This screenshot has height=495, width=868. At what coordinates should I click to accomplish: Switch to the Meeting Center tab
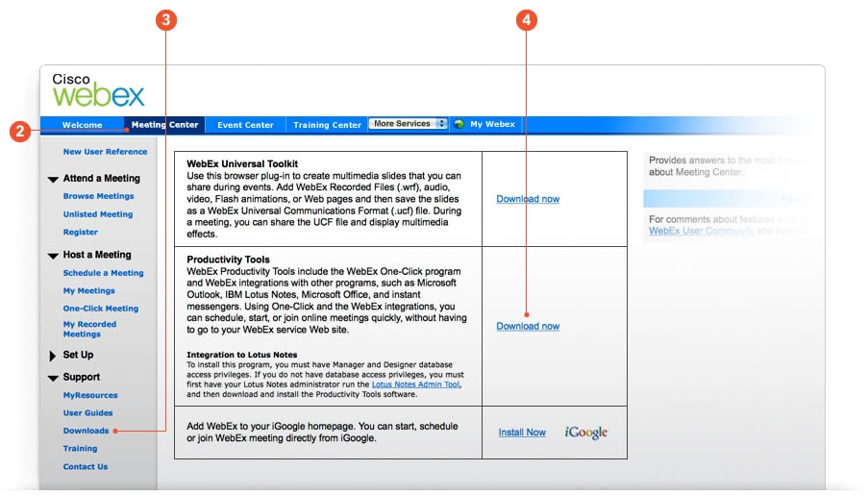tap(164, 125)
